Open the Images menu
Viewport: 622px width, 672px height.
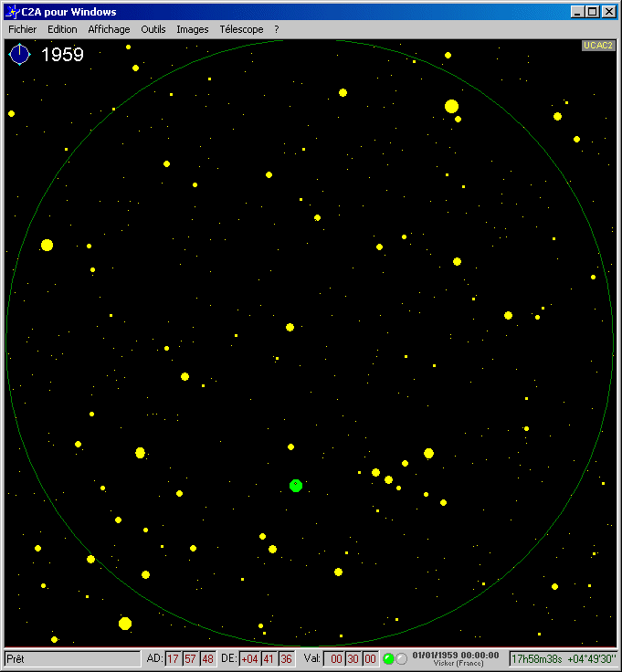click(193, 29)
